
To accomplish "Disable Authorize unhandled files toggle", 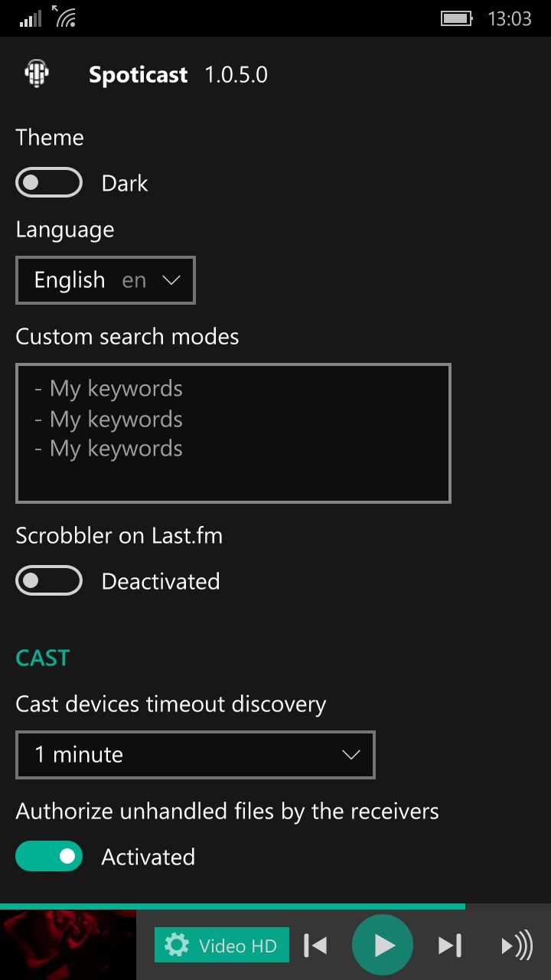I will 49,857.
